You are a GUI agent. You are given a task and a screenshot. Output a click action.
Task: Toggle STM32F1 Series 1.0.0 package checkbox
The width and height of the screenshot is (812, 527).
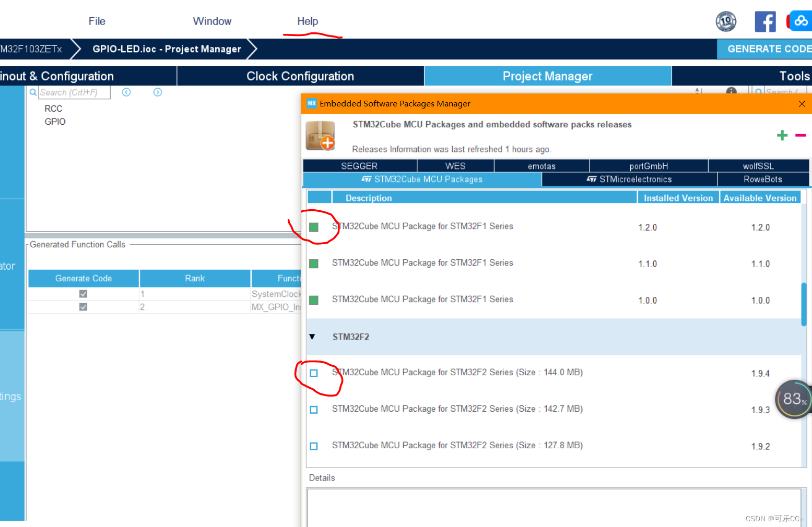314,300
